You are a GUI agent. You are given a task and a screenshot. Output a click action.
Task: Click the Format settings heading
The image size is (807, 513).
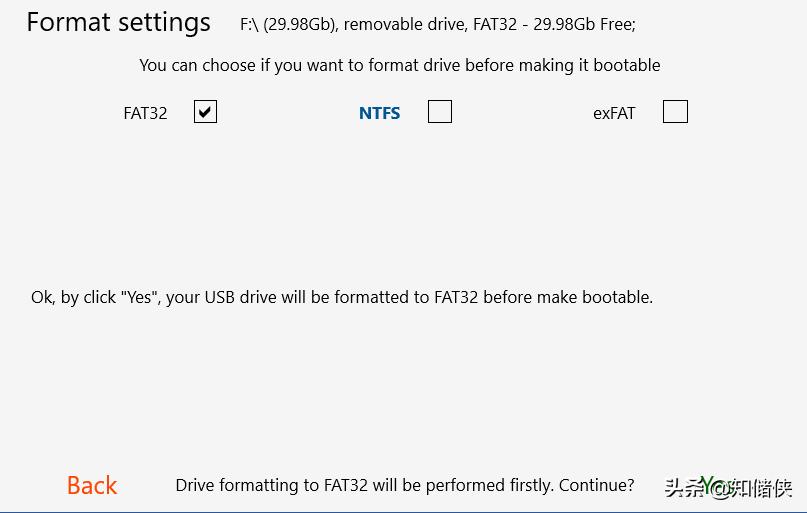(118, 22)
